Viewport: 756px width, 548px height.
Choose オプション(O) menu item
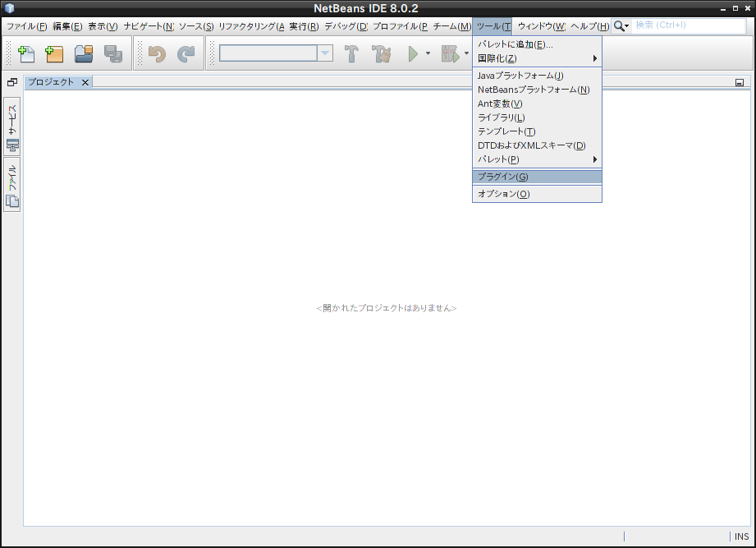pos(537,194)
